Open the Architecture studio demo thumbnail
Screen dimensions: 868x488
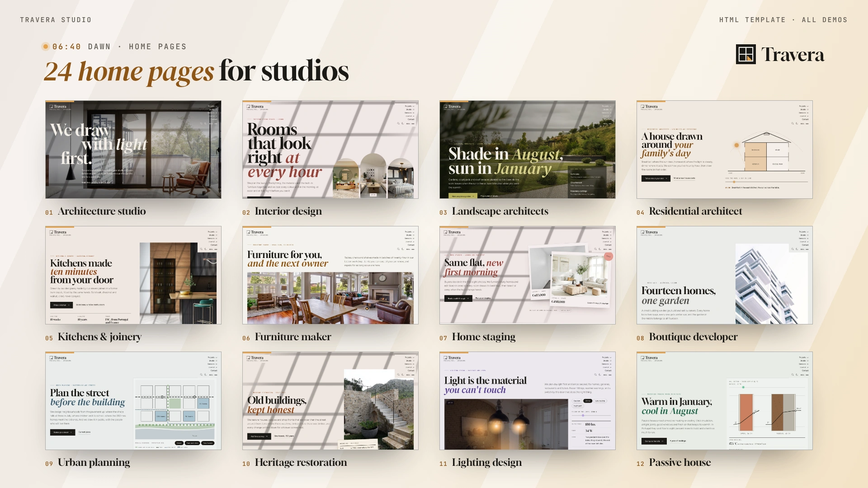click(133, 150)
